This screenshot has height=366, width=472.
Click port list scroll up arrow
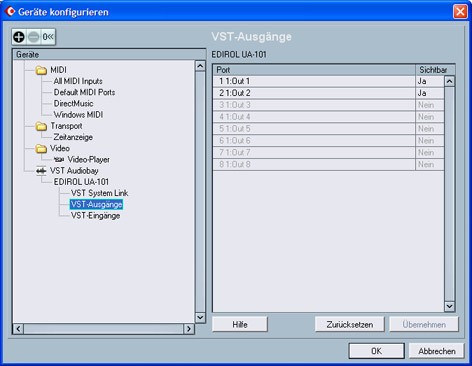tap(449, 81)
